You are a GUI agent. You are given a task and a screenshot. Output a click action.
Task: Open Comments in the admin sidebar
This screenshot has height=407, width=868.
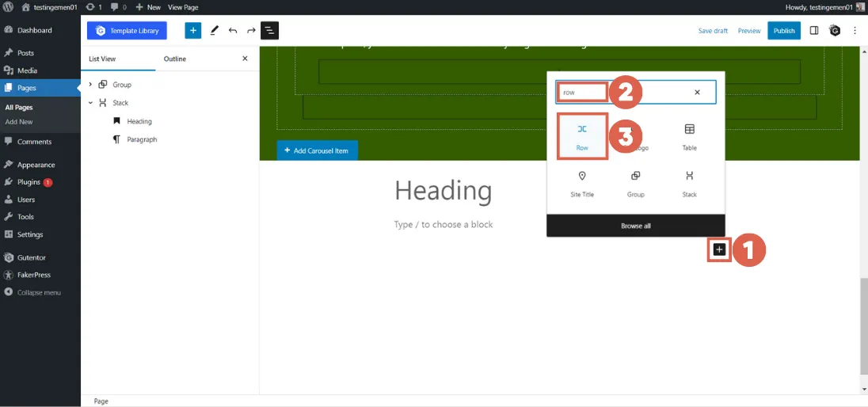[x=34, y=142]
